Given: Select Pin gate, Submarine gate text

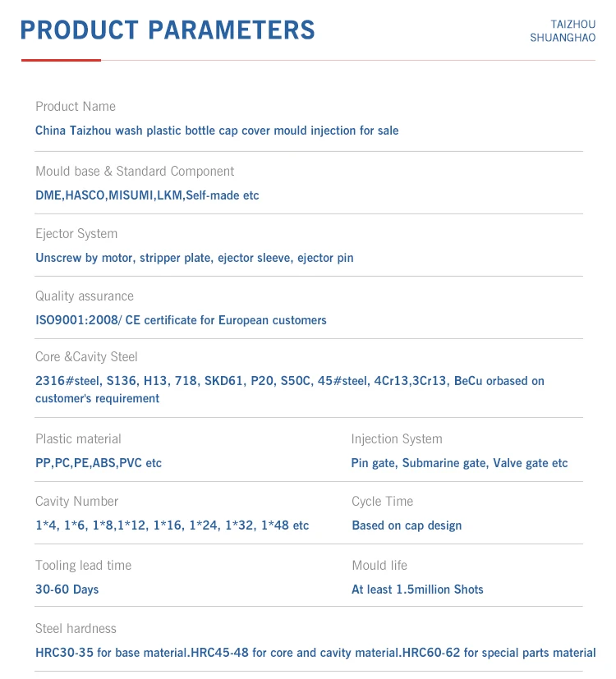Looking at the screenshot, I should [x=459, y=463].
